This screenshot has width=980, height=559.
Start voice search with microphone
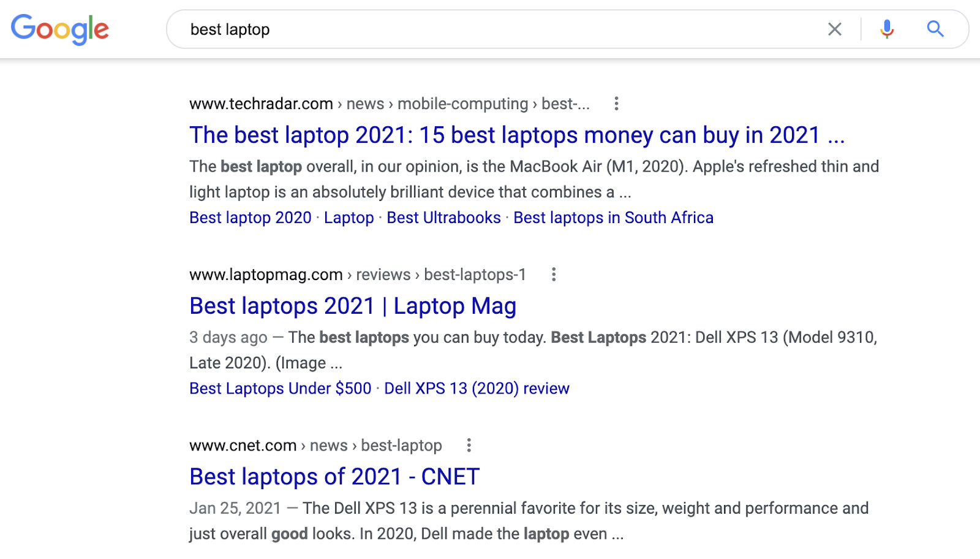886,29
